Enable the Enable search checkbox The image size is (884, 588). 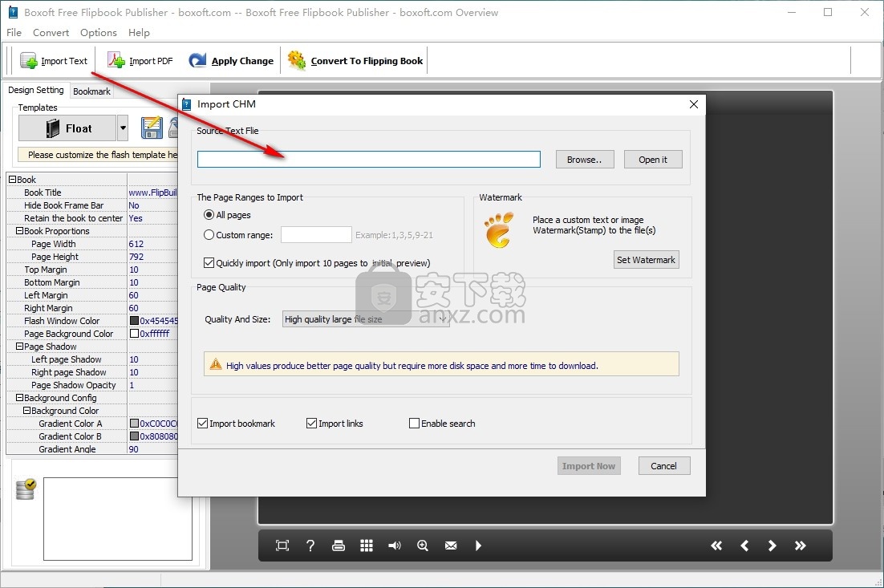point(415,424)
